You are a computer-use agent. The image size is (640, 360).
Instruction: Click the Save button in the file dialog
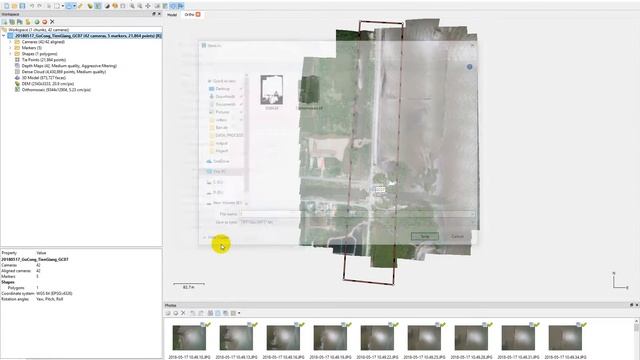coord(424,236)
